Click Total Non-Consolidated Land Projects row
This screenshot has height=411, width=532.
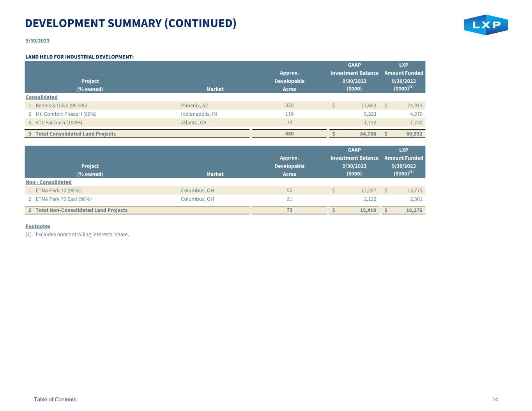click(x=225, y=210)
